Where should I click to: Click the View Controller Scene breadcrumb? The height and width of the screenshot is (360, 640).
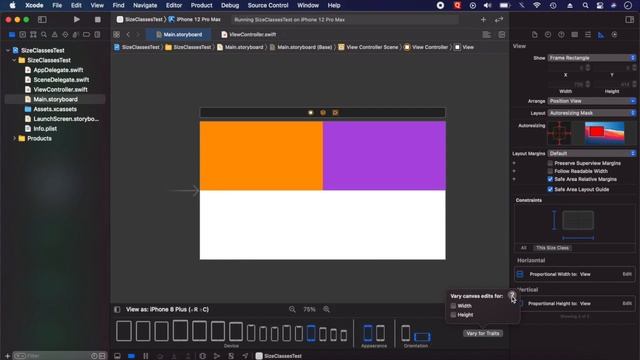368,47
